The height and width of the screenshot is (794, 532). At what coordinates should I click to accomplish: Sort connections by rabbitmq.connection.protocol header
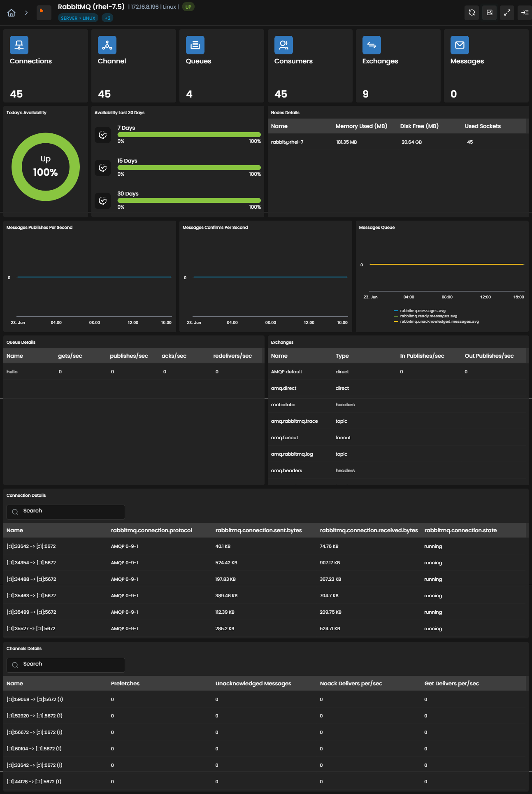click(x=151, y=530)
